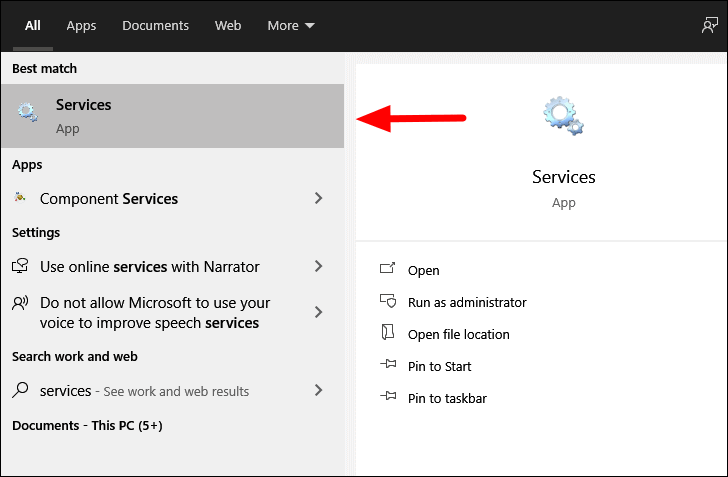Image resolution: width=728 pixels, height=477 pixels.
Task: Switch to the All tab
Action: [32, 26]
